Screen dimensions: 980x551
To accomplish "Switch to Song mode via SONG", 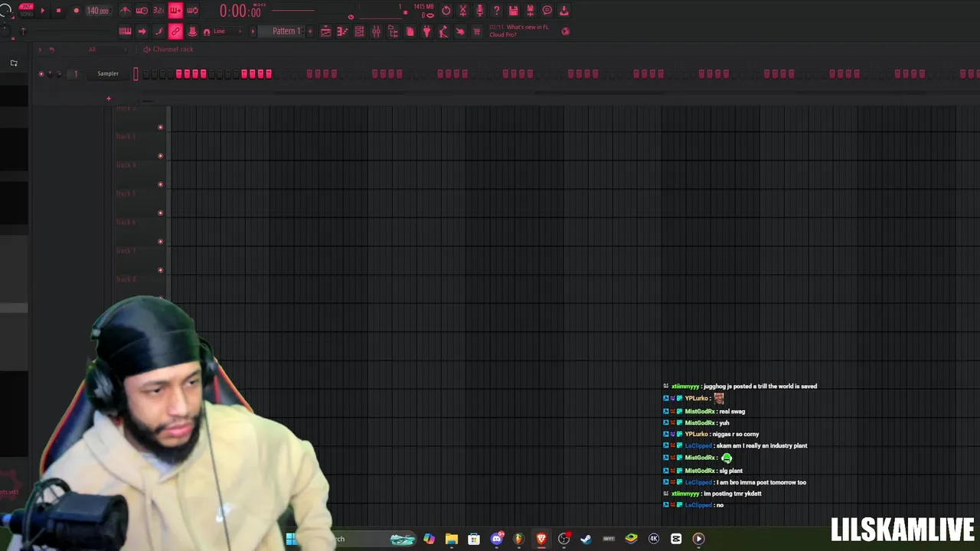I will [x=27, y=14].
